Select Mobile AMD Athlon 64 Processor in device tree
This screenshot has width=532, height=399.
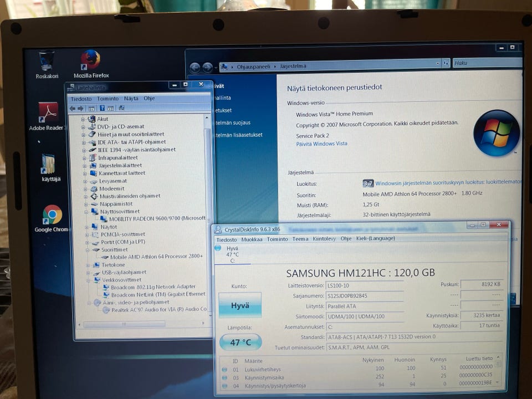tap(152, 257)
